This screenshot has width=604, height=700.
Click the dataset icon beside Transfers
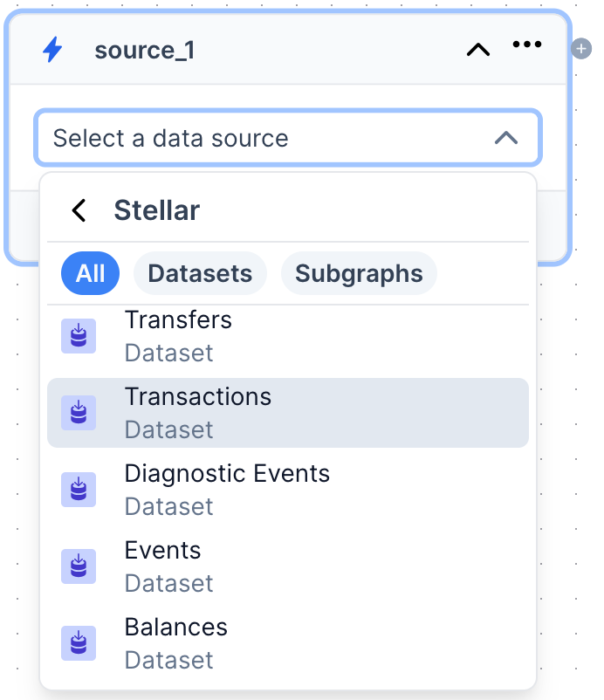pos(79,336)
